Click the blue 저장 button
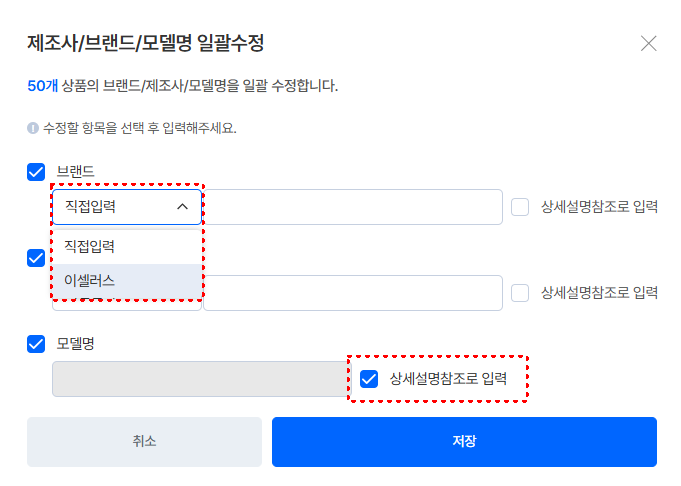 pos(464,441)
